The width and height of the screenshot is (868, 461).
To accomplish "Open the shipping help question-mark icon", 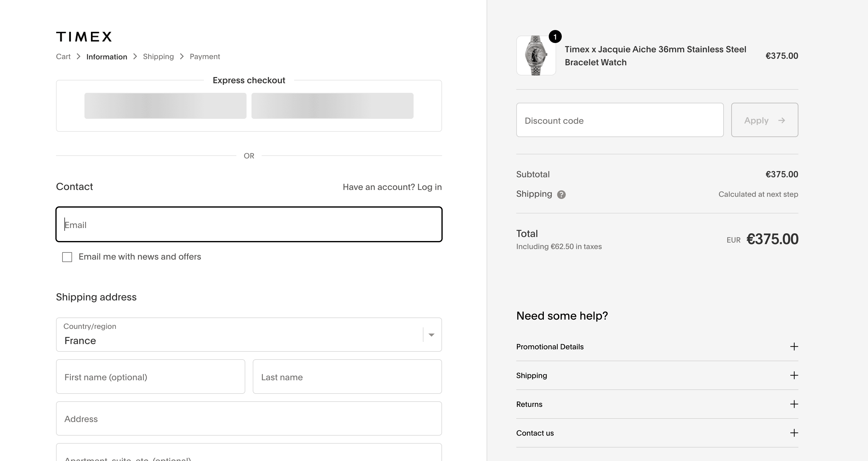I will [561, 194].
